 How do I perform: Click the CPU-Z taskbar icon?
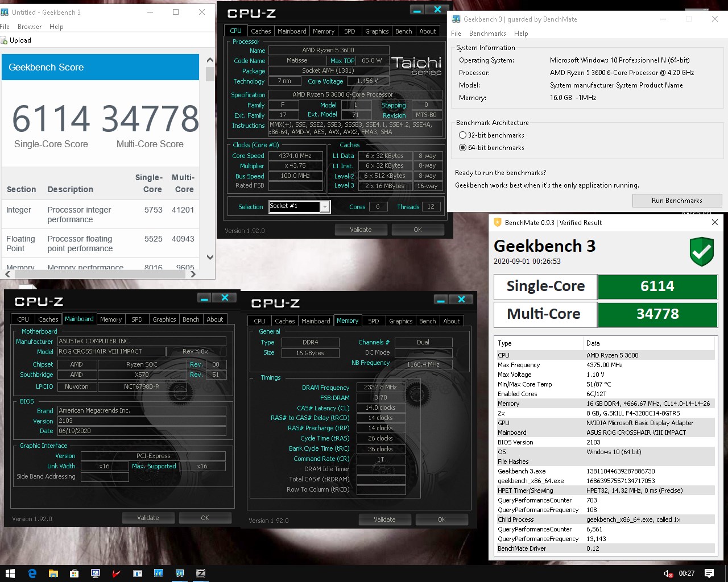click(200, 573)
